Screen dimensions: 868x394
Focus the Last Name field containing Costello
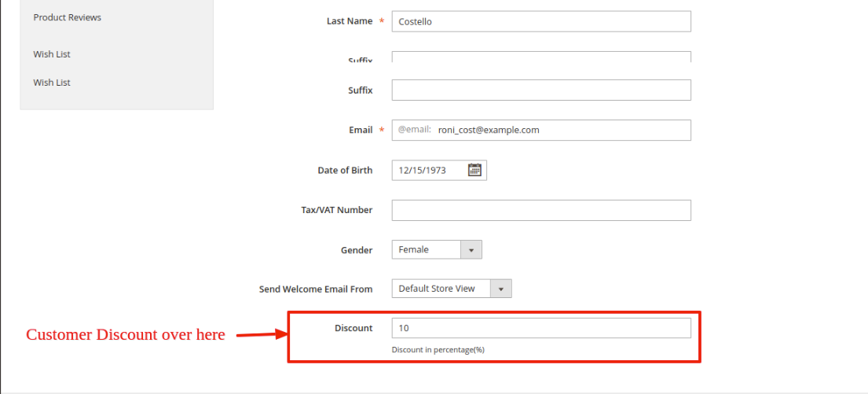(540, 21)
